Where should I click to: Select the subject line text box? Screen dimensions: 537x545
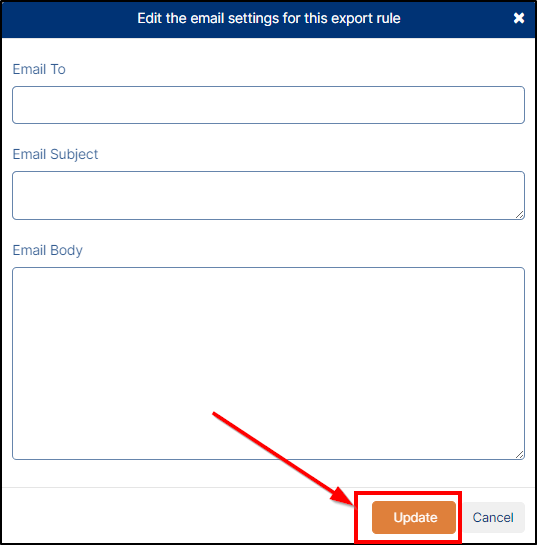click(x=268, y=195)
